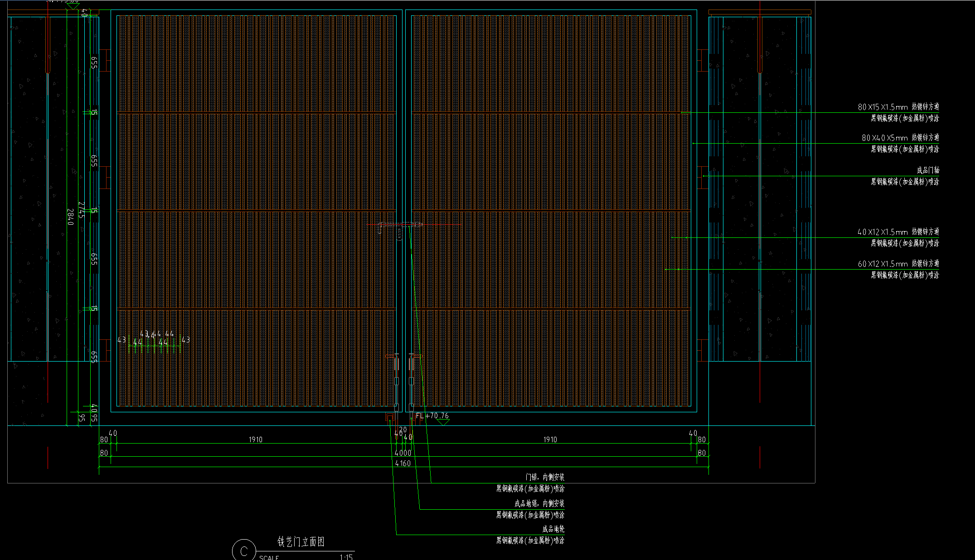Click the 2840 vertical height dimension

pos(70,217)
